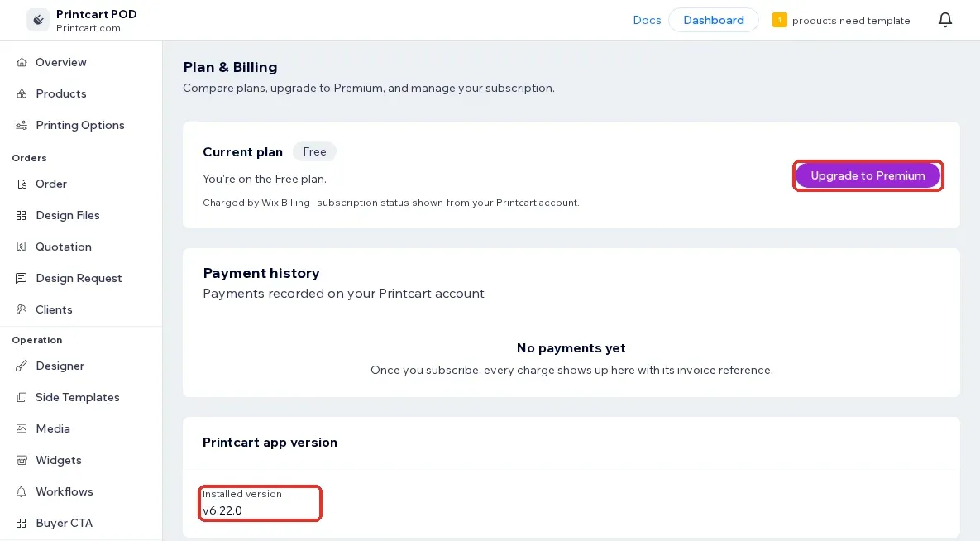This screenshot has height=541, width=980.
Task: Click the Overview home icon
Action: 22,62
